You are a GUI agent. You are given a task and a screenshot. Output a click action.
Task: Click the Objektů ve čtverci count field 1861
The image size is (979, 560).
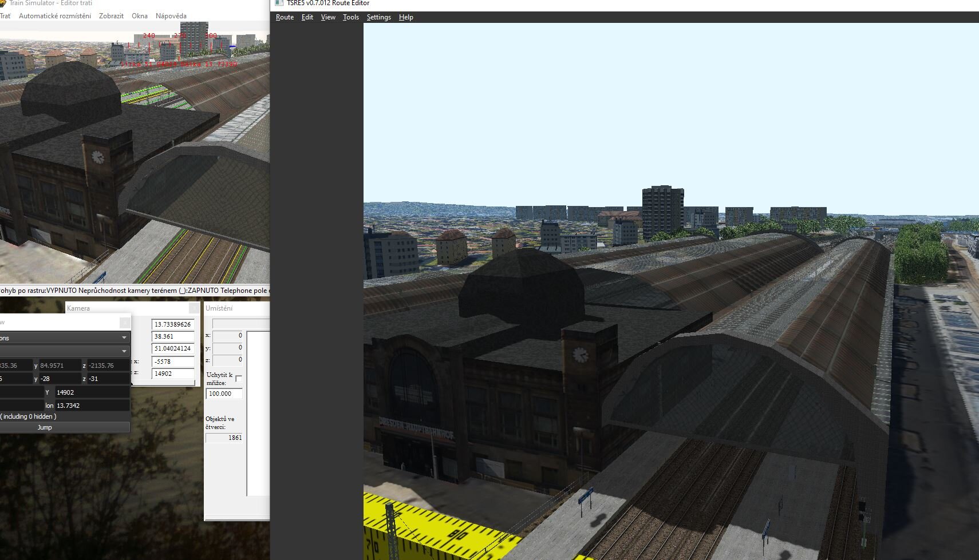click(x=224, y=438)
